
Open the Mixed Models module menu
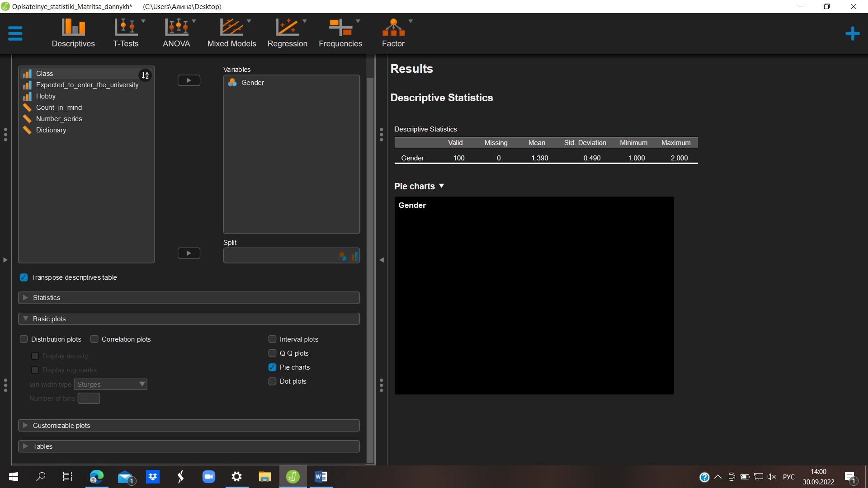click(231, 33)
